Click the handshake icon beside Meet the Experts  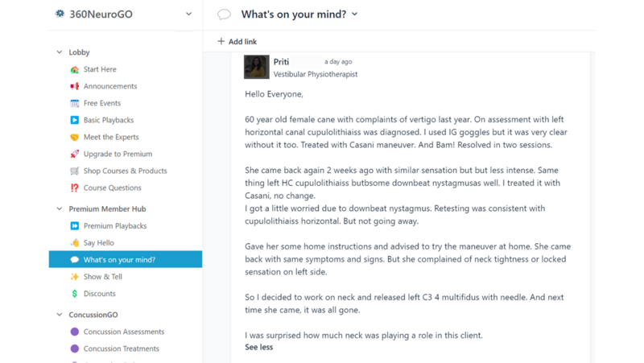(x=75, y=137)
